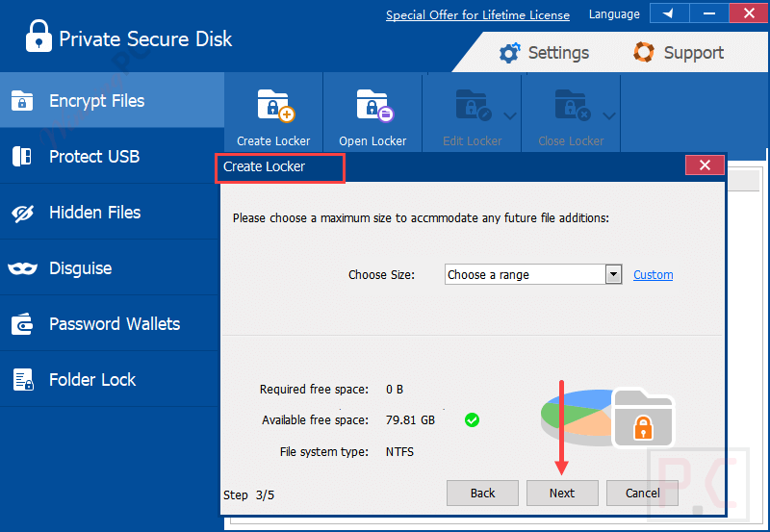Click the Settings gear icon
Viewport: 770px width, 532px height.
point(510,53)
